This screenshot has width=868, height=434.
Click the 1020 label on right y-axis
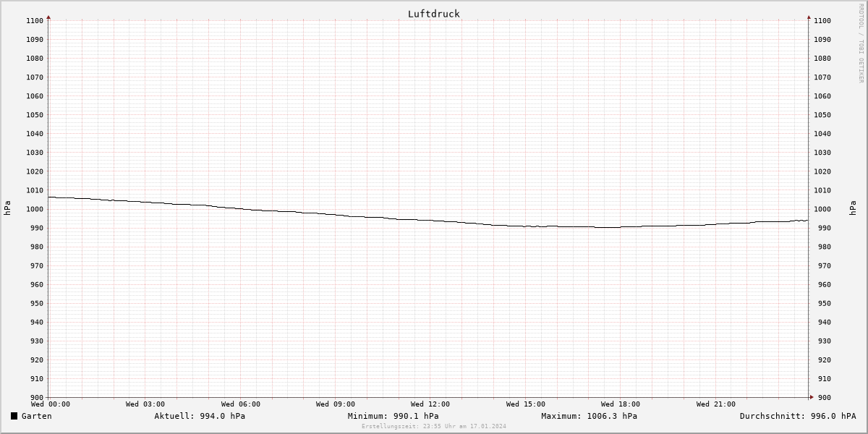(822, 171)
